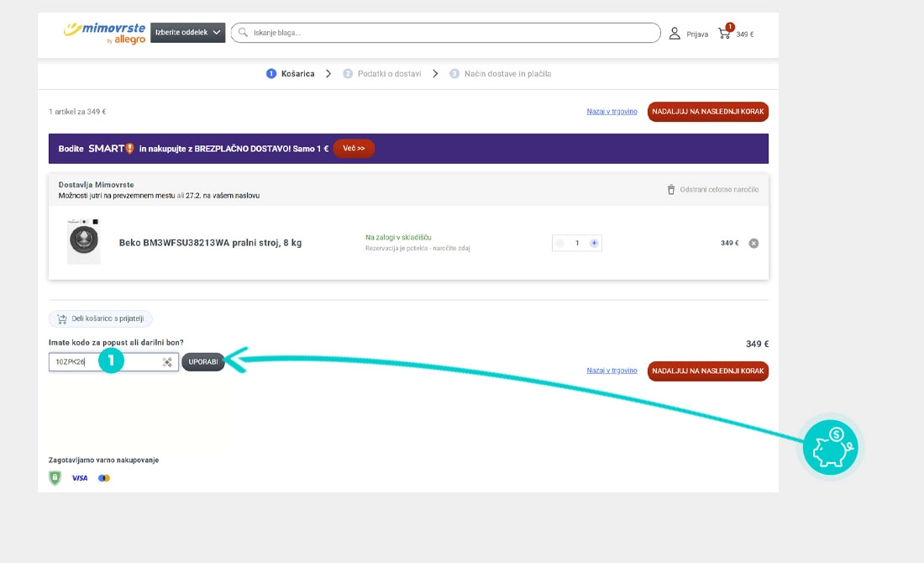Remove Beko item with the X icon
The height and width of the screenshot is (563, 924).
[x=753, y=244]
